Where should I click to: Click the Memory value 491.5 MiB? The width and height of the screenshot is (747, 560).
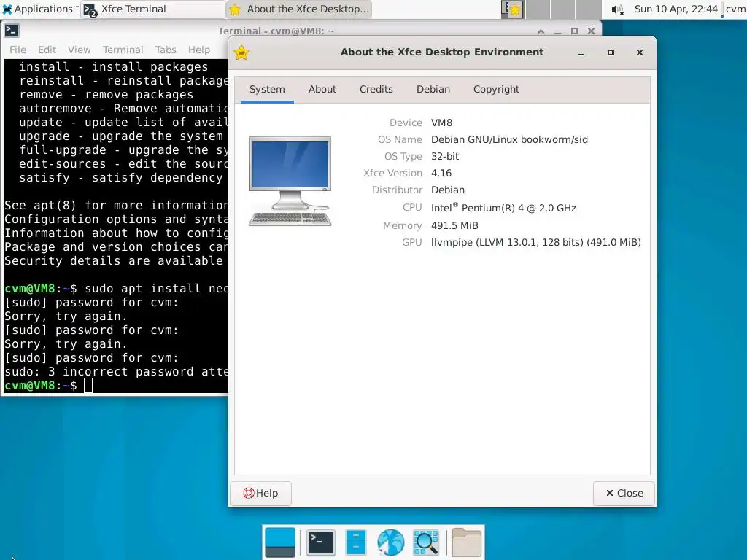[x=454, y=225]
